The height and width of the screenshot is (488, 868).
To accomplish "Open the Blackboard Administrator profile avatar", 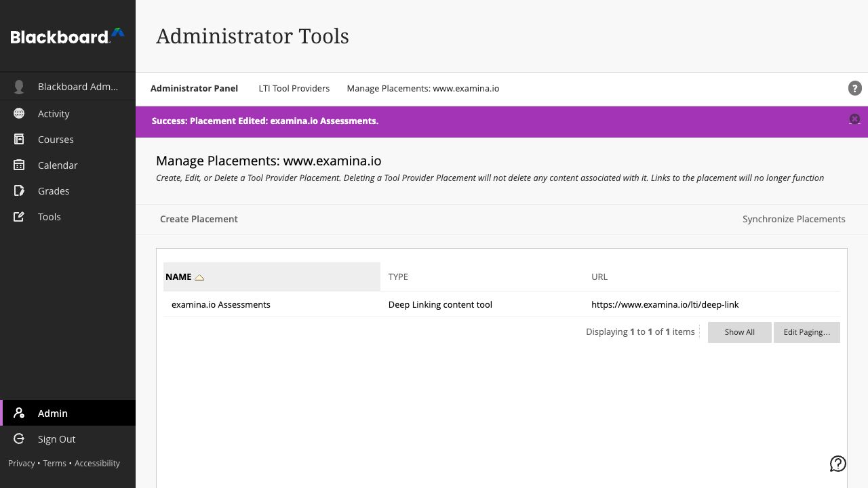I will click(x=19, y=87).
